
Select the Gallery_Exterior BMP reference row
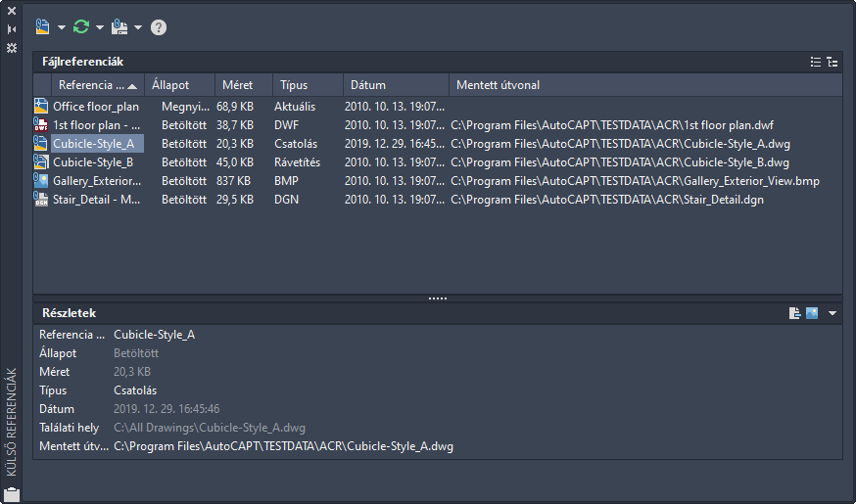(x=93, y=181)
